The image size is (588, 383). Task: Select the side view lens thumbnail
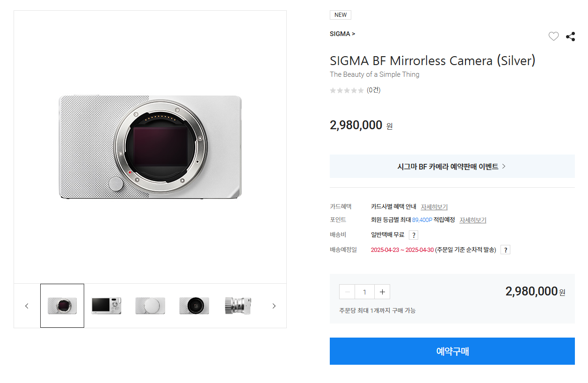(238, 306)
